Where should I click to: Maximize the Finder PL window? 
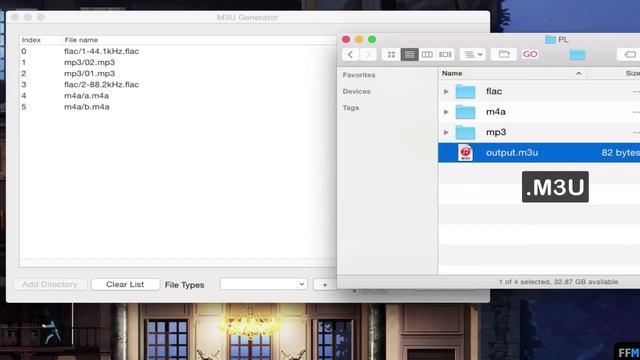tap(372, 40)
